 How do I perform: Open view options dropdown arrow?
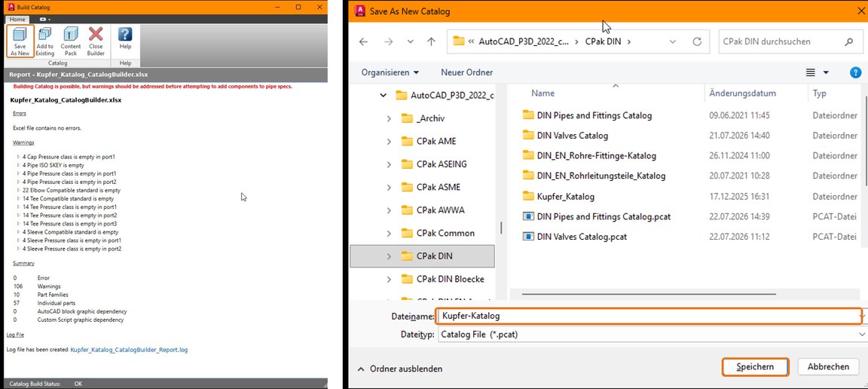[x=826, y=72]
